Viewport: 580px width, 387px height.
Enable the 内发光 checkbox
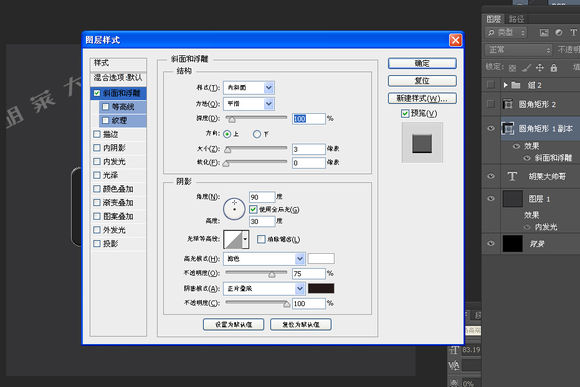coord(97,161)
